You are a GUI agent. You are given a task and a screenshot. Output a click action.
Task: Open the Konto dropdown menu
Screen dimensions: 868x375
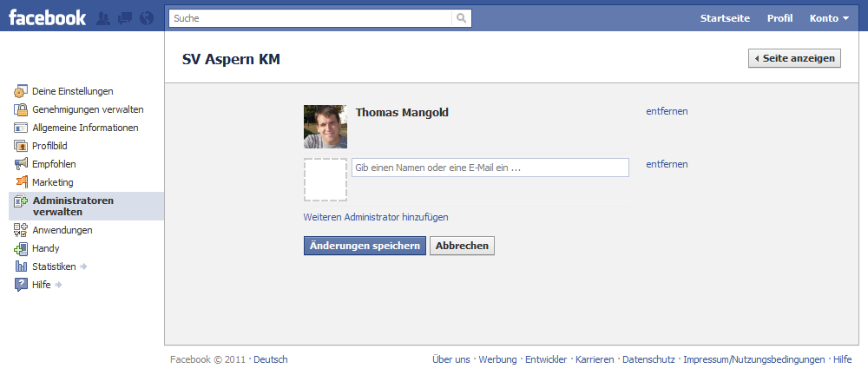coord(829,18)
